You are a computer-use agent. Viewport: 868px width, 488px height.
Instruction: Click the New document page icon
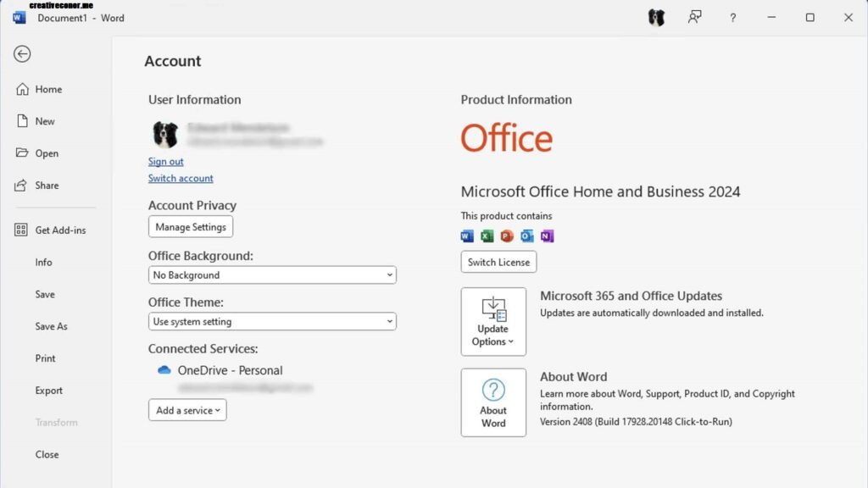22,121
